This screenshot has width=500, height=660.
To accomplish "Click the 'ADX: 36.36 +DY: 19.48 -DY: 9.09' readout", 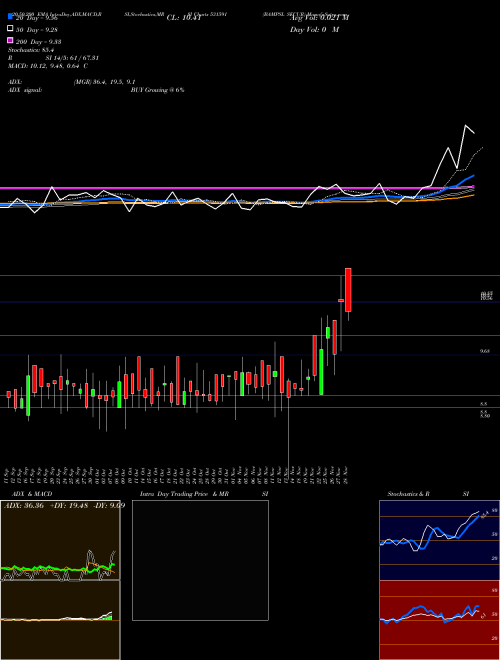I will click(x=64, y=506).
